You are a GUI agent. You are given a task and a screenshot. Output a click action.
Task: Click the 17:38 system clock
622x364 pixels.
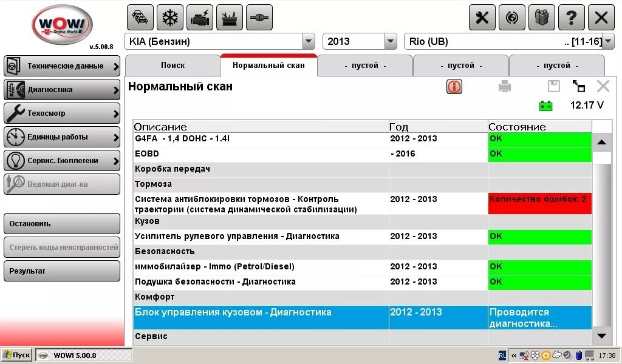(x=607, y=356)
